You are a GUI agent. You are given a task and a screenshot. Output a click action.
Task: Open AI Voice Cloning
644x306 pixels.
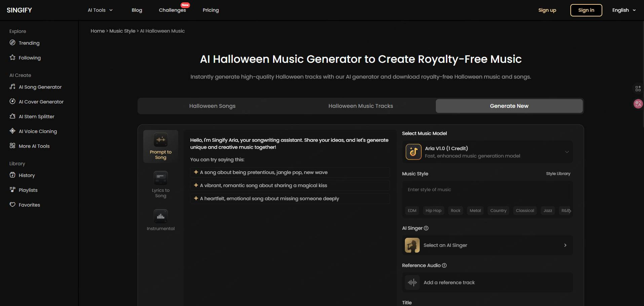tap(37, 131)
